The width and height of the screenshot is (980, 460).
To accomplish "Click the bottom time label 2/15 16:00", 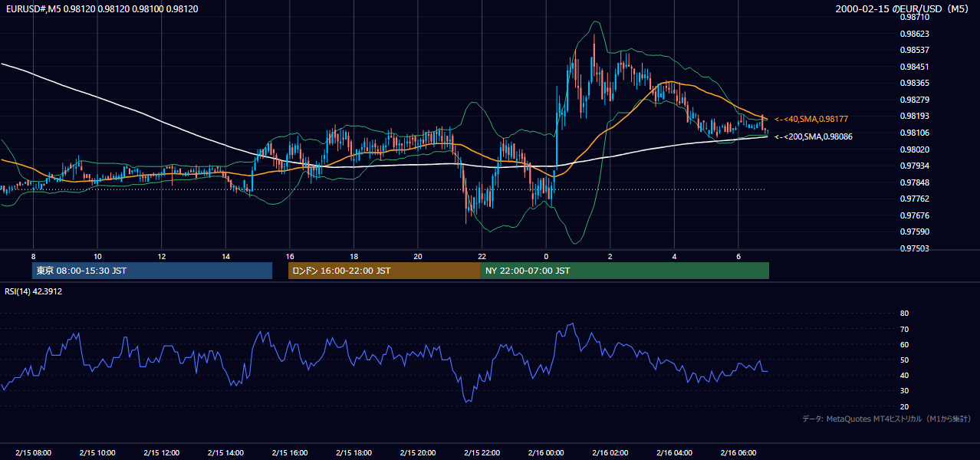I will tap(290, 453).
